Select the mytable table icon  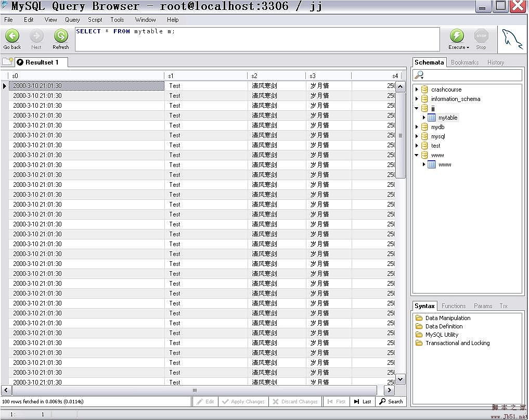[x=432, y=118]
